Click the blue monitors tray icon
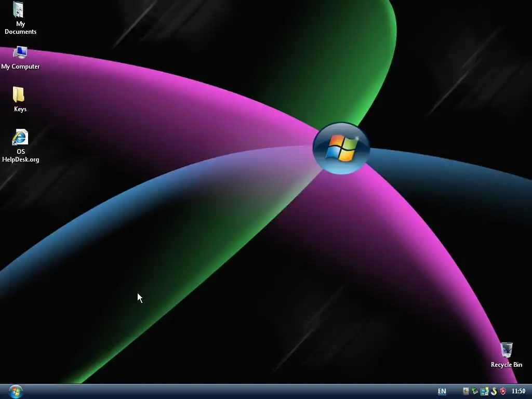Screen dimensions: 532x399 click(x=485, y=391)
